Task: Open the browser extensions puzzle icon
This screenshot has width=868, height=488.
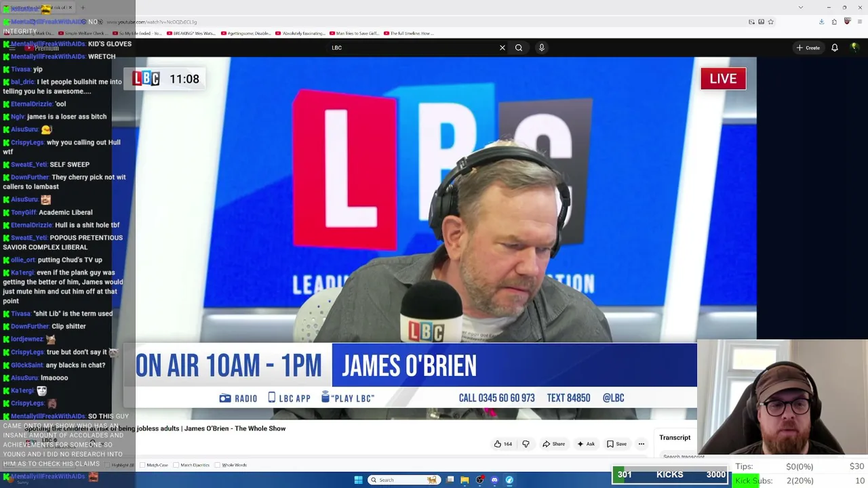Action: coord(834,22)
